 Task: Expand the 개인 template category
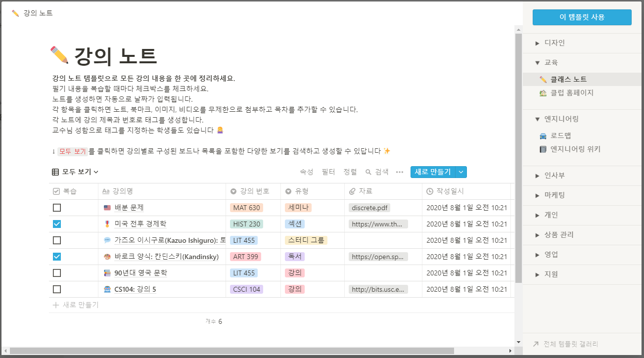(537, 215)
